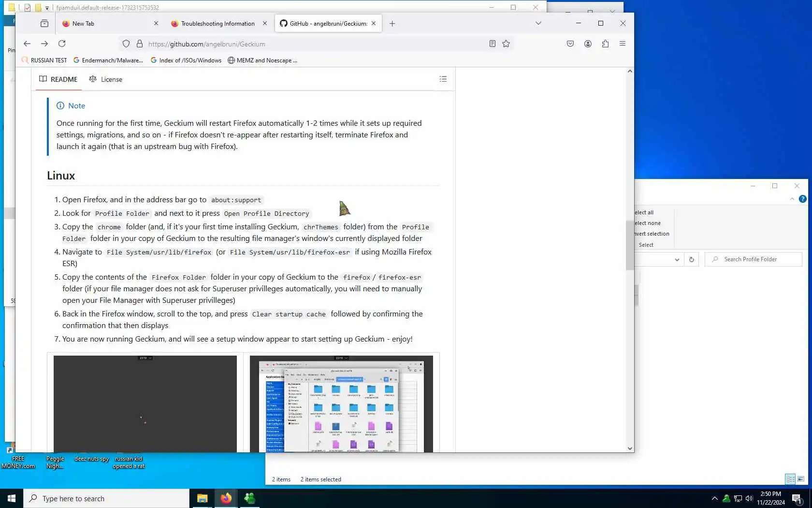This screenshot has width=812, height=508.
Task: Click Search Profile Folder field
Action: click(754, 259)
